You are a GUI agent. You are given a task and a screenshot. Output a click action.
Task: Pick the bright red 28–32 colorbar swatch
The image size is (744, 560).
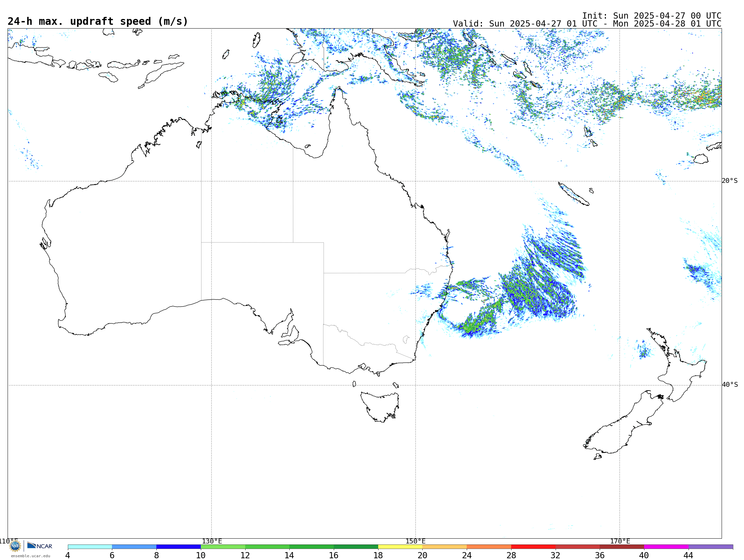pos(533,547)
